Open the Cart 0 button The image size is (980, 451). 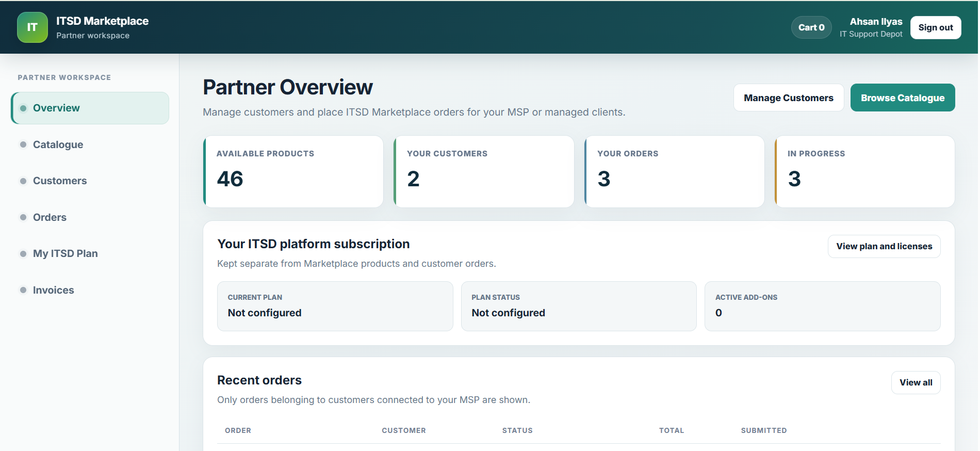(811, 27)
